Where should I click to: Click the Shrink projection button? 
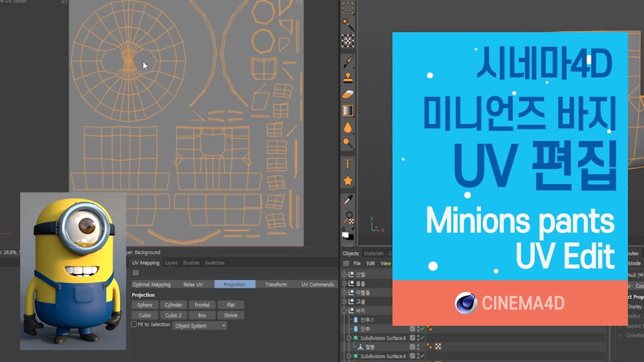click(x=231, y=315)
